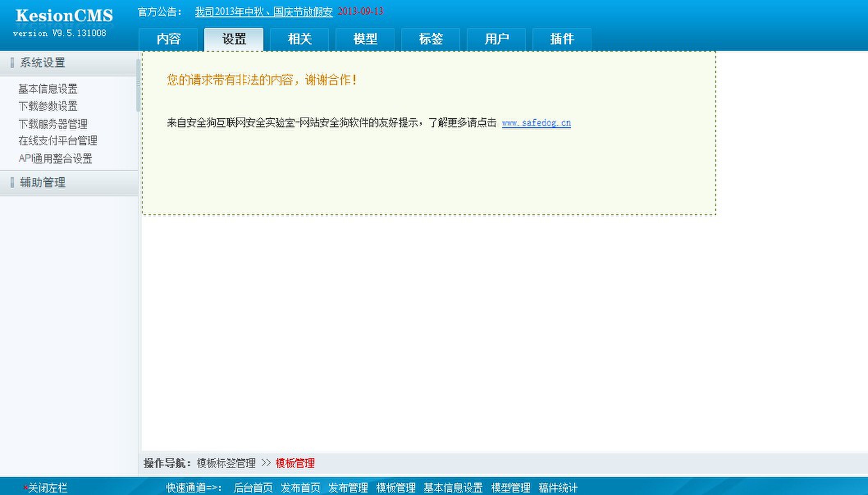The width and height of the screenshot is (868, 495).
Task: Open the 相关 tab
Action: tap(299, 39)
